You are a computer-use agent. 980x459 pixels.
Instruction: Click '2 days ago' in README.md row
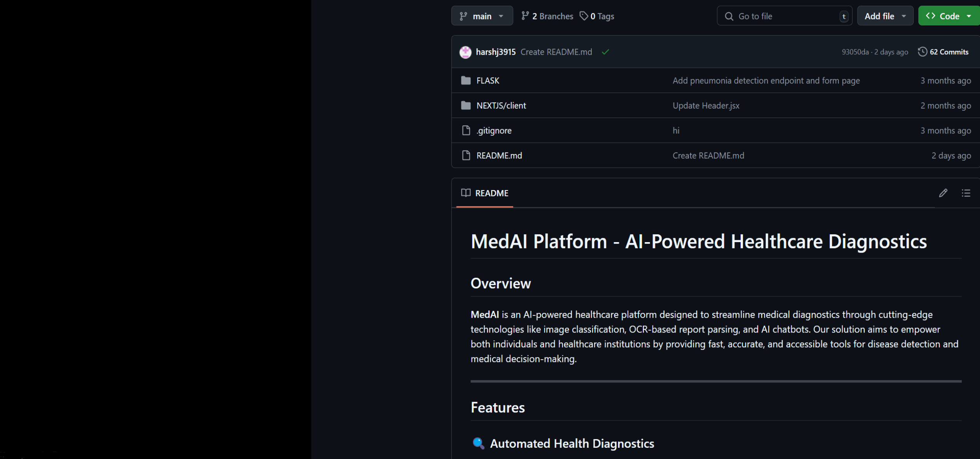951,156
